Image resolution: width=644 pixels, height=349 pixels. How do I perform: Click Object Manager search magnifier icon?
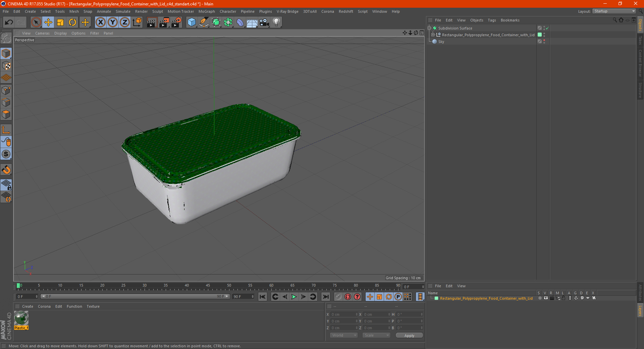(x=615, y=20)
